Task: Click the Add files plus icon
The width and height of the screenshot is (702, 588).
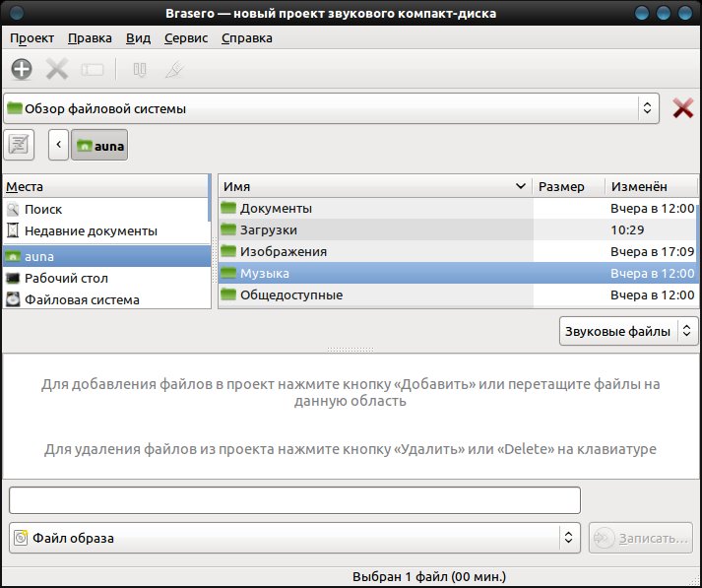Action: click(x=22, y=69)
